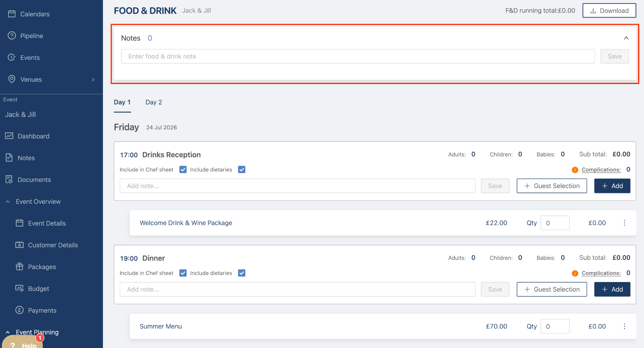Click Complications link in Drinks Reception

click(601, 170)
